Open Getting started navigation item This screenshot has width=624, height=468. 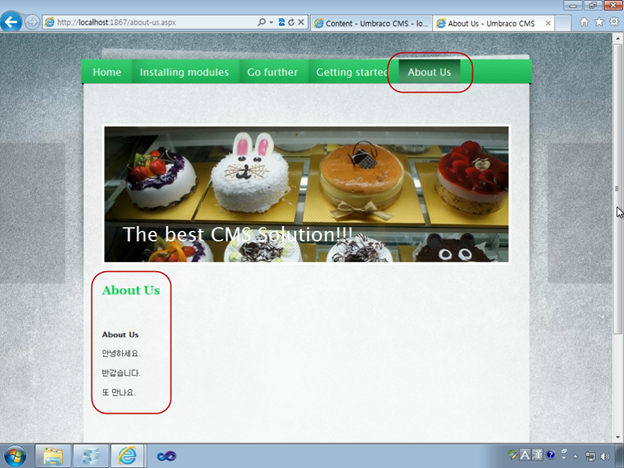(x=352, y=72)
